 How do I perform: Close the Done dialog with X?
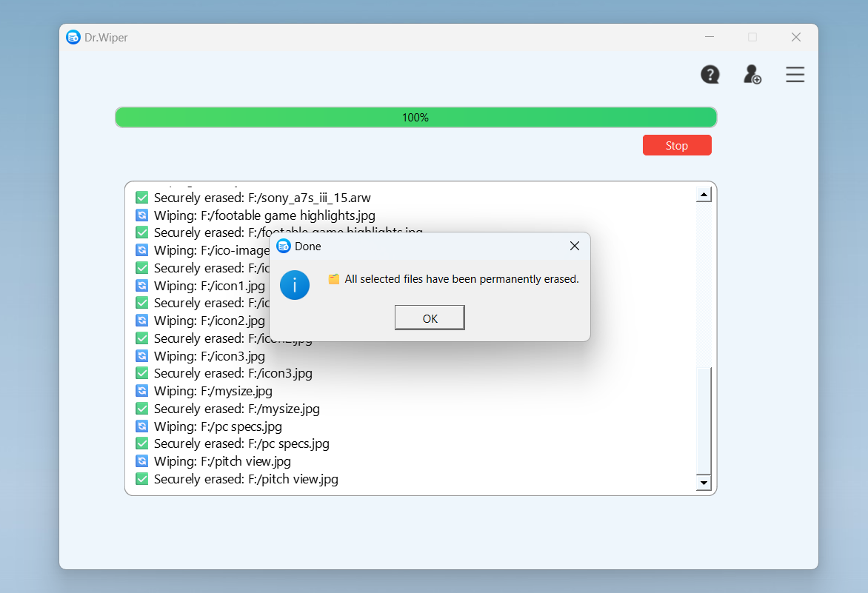click(x=574, y=246)
